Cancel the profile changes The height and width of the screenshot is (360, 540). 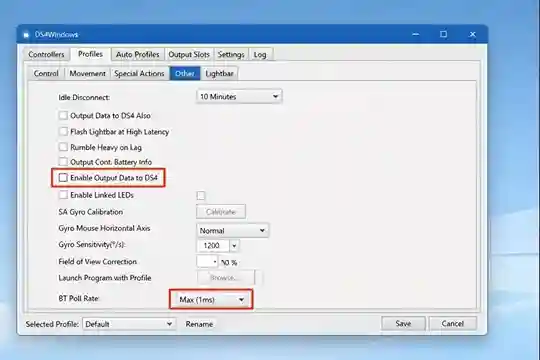(453, 323)
